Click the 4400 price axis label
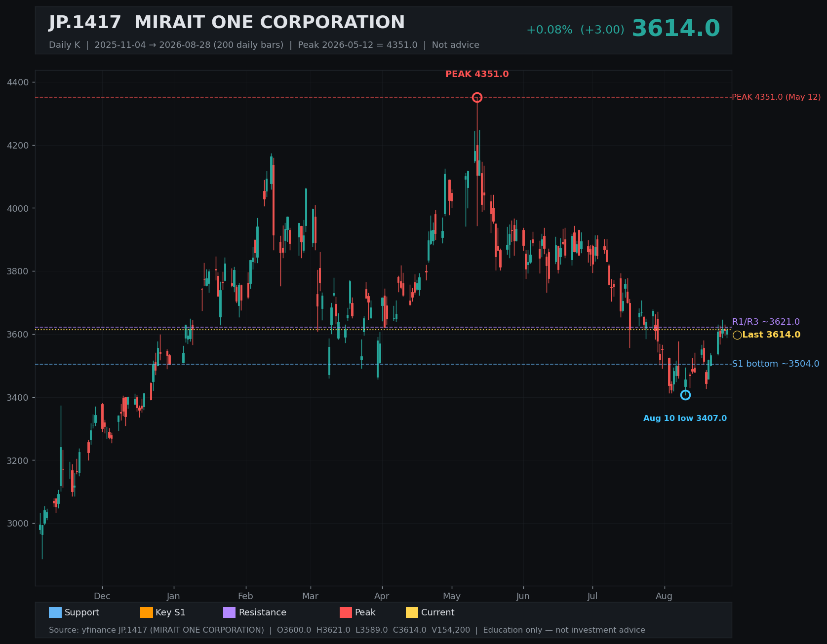827x644 pixels. [18, 82]
